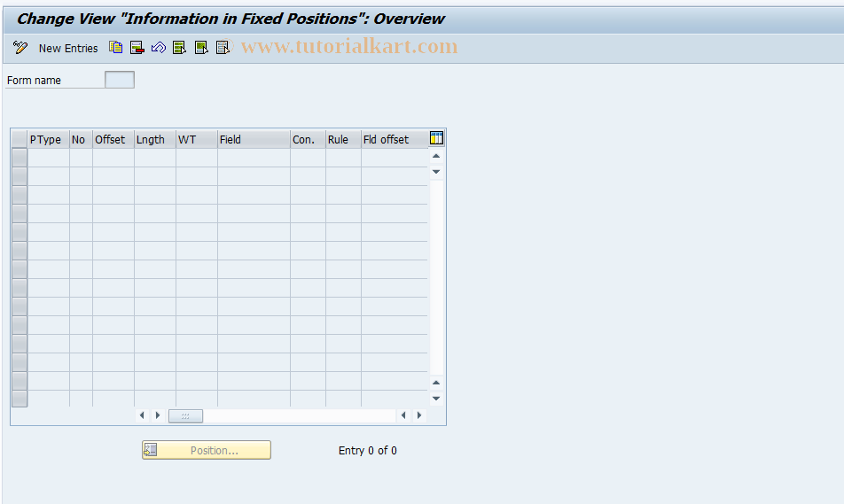Select the Field column header

click(x=254, y=139)
